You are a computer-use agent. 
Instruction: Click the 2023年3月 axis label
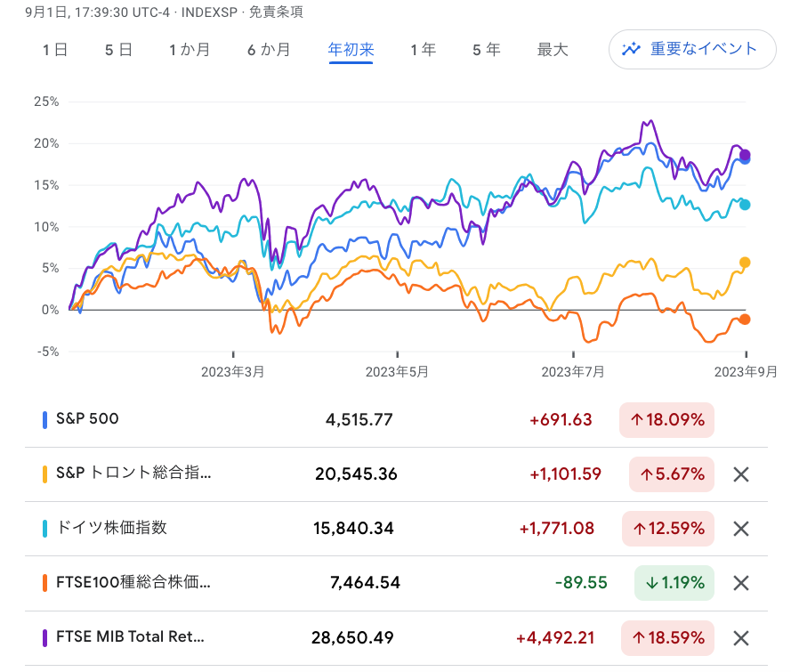click(x=232, y=372)
